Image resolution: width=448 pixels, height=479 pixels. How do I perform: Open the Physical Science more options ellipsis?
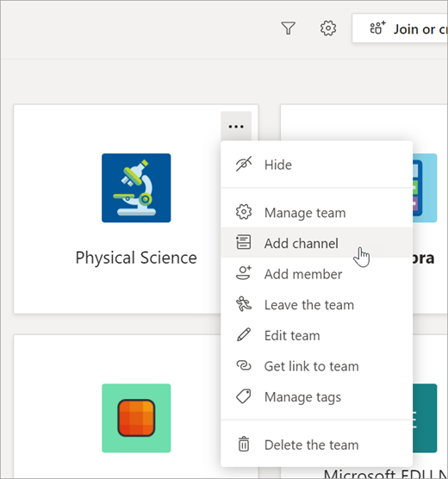[x=236, y=126]
